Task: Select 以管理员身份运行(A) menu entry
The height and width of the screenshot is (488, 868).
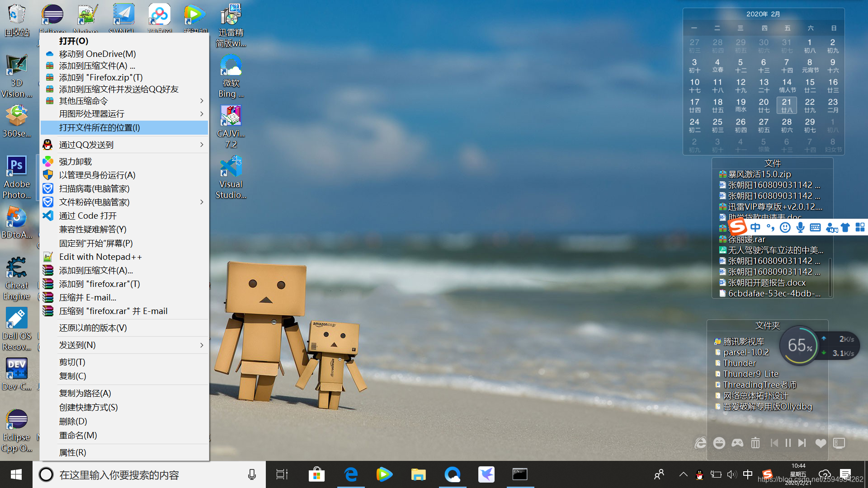Action: pos(124,175)
